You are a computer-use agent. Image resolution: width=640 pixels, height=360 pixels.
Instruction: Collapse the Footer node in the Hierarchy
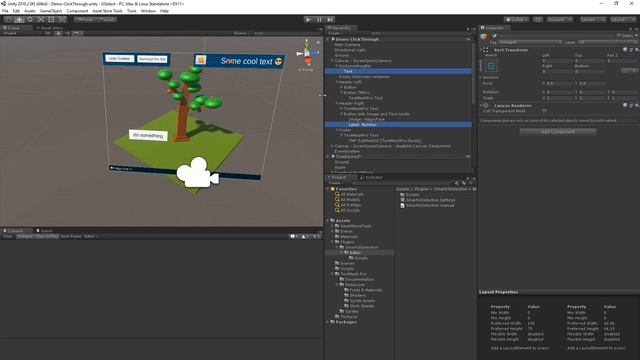coord(337,130)
